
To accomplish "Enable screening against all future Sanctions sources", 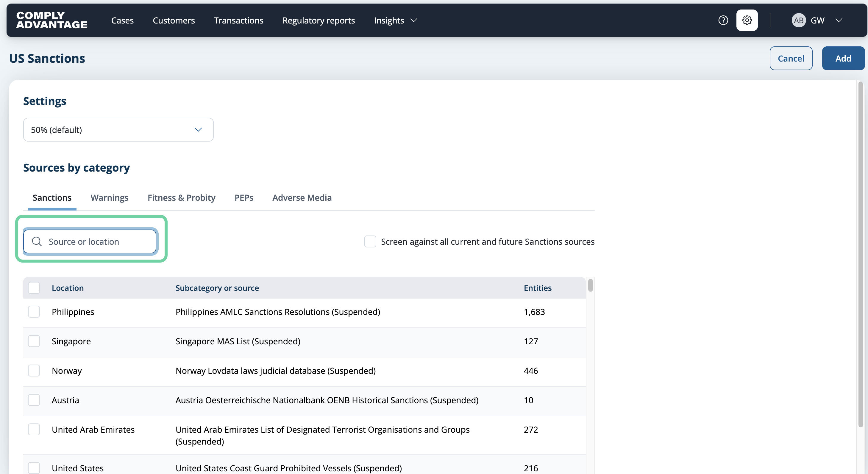I will [x=370, y=241].
